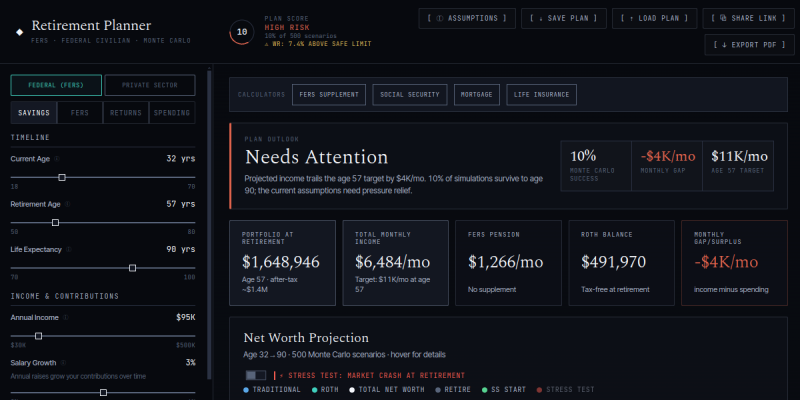Toggle the Stress Test legend item
The image size is (800, 400).
point(565,390)
